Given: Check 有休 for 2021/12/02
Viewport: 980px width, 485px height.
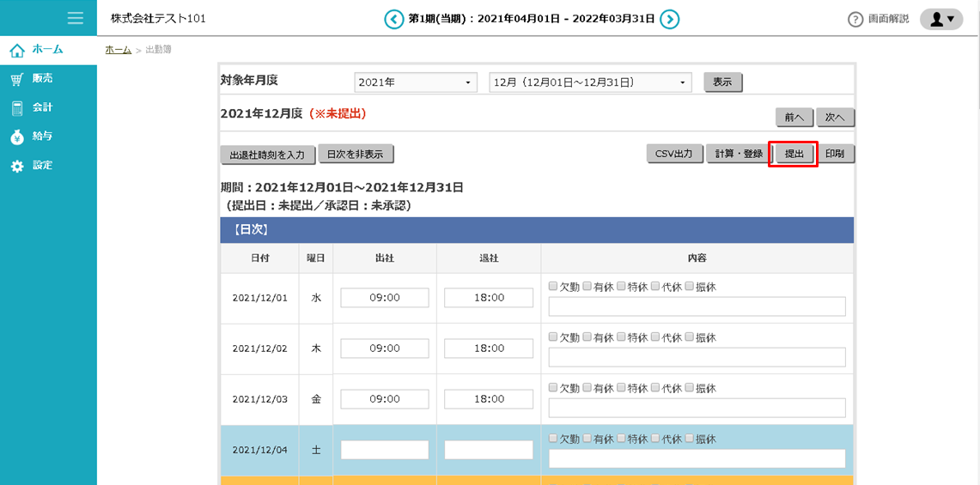Looking at the screenshot, I should (x=587, y=337).
